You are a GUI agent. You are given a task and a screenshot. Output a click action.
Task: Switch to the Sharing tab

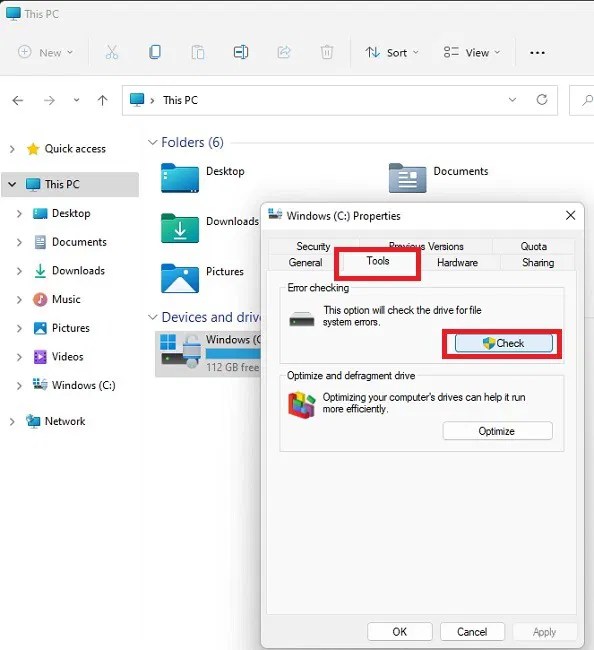coord(538,262)
